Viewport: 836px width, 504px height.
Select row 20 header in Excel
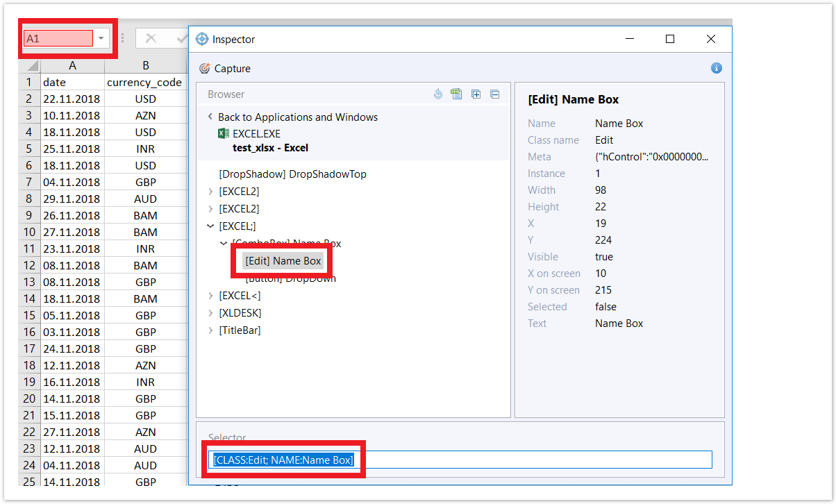coord(30,398)
